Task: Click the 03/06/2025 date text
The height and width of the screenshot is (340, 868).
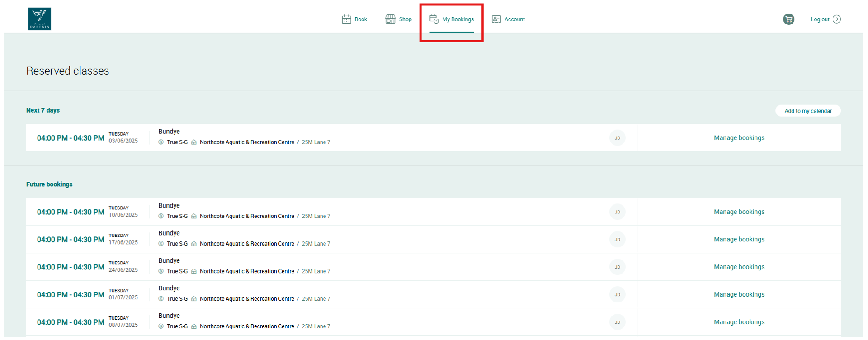Action: tap(123, 141)
